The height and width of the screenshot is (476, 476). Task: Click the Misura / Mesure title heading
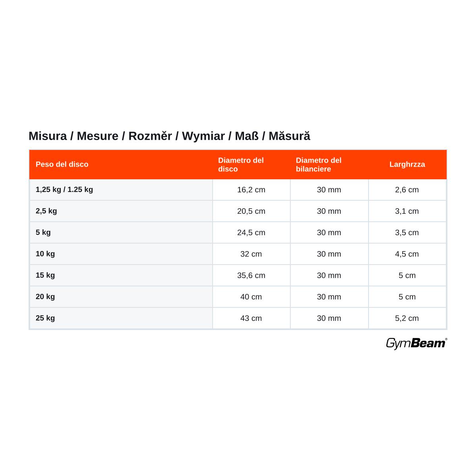tap(169, 136)
